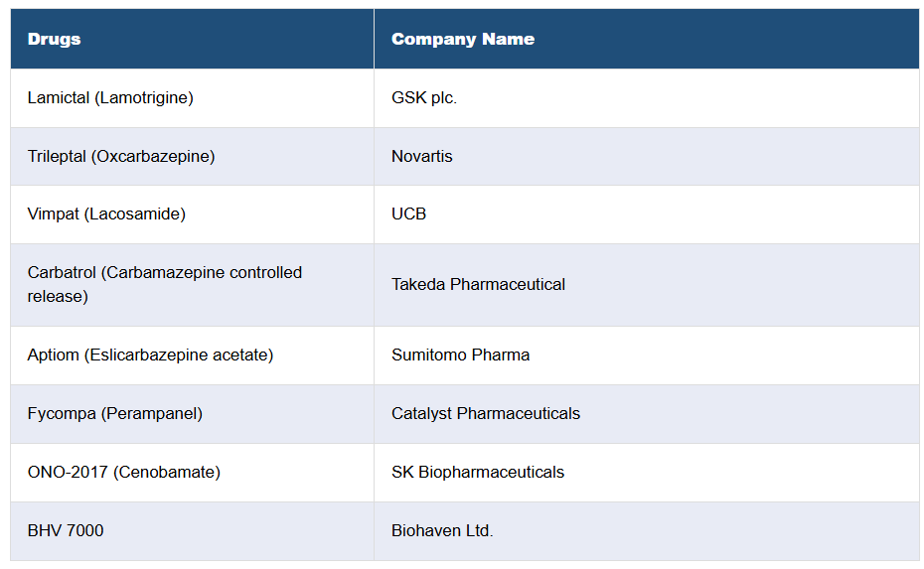This screenshot has width=924, height=569.
Task: Click Aptiom (Eslicarbazepine acetate) text
Action: (x=150, y=355)
